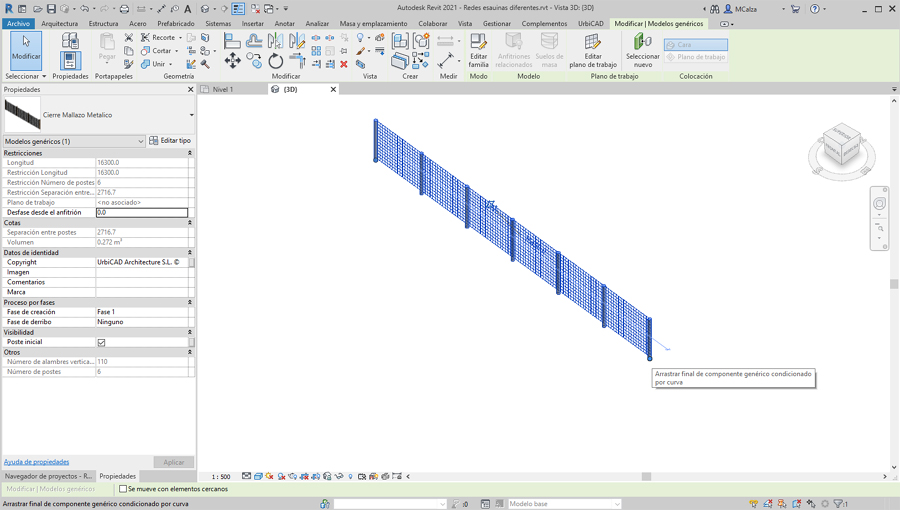This screenshot has height=510, width=900.
Task: Click the ViewCube in 3D view
Action: (841, 148)
